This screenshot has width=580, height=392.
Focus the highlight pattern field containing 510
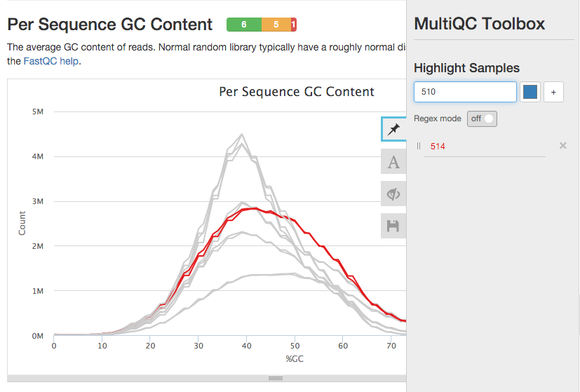click(465, 92)
